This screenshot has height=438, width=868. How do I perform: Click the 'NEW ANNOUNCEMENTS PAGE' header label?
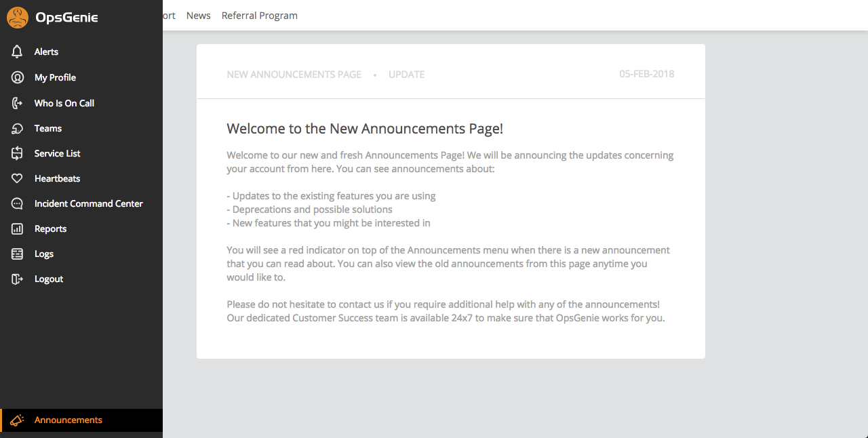tap(294, 75)
